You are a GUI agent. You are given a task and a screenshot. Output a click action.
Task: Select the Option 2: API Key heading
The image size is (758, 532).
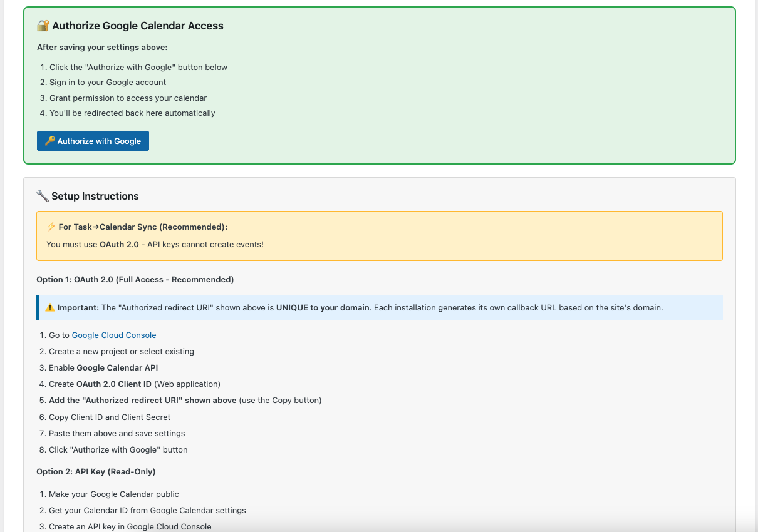(95, 471)
